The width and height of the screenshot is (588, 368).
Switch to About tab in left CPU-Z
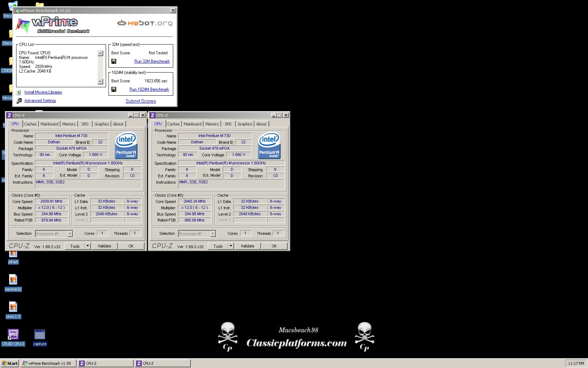[118, 124]
